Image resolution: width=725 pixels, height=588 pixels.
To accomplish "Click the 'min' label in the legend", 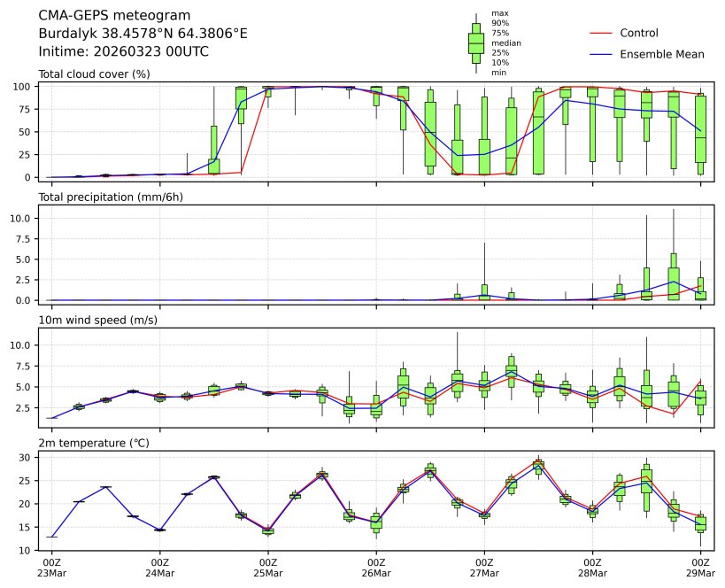I will 498,73.
